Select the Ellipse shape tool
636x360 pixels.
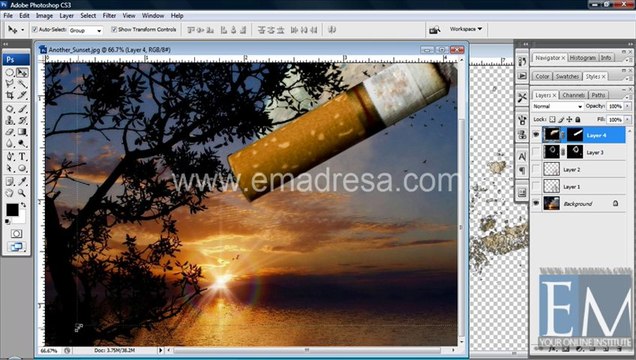(22, 168)
